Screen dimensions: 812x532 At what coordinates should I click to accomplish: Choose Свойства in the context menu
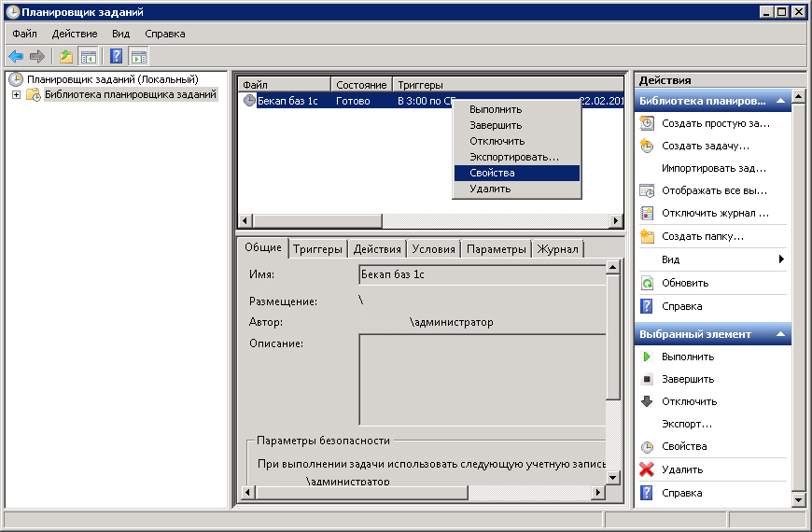click(x=517, y=173)
